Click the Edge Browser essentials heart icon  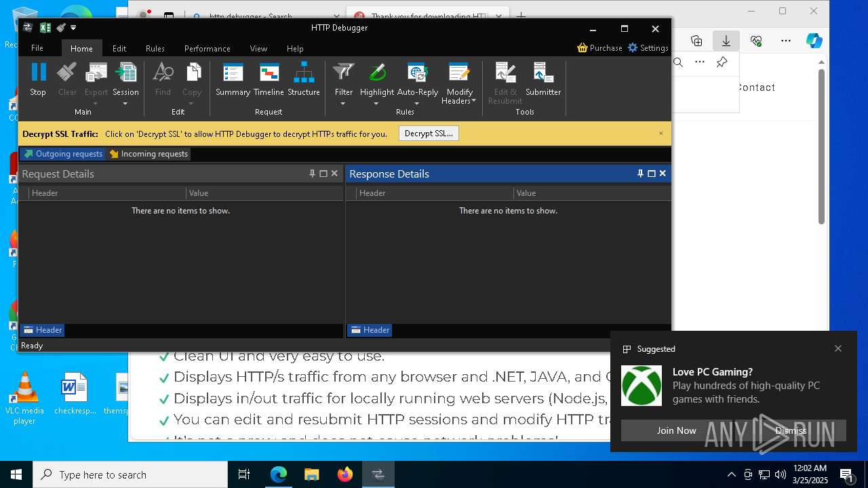tap(756, 41)
